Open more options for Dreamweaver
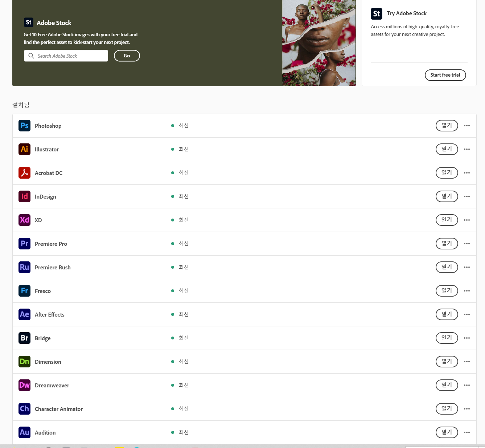The width and height of the screenshot is (485, 448). tap(467, 385)
